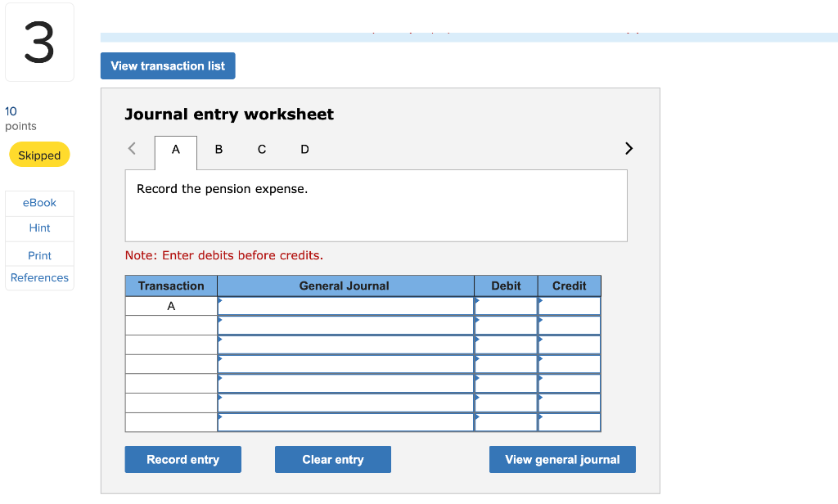This screenshot has width=838, height=504.
Task: Click the Debit column header
Action: pyautogui.click(x=506, y=286)
